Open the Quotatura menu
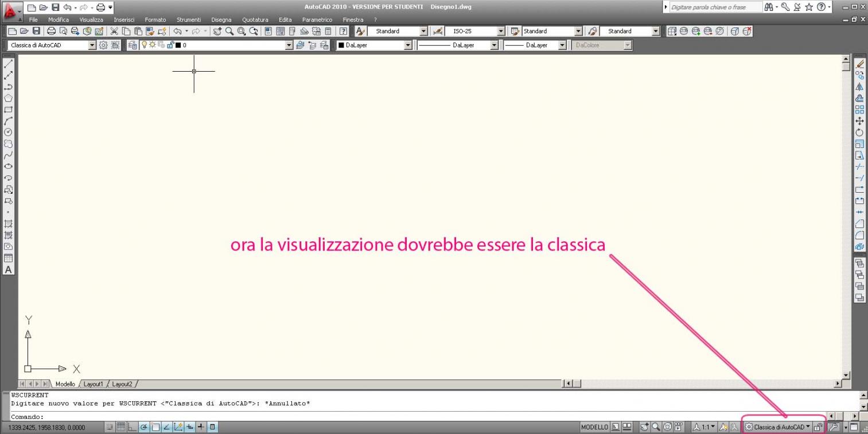This screenshot has height=434, width=868. (255, 20)
